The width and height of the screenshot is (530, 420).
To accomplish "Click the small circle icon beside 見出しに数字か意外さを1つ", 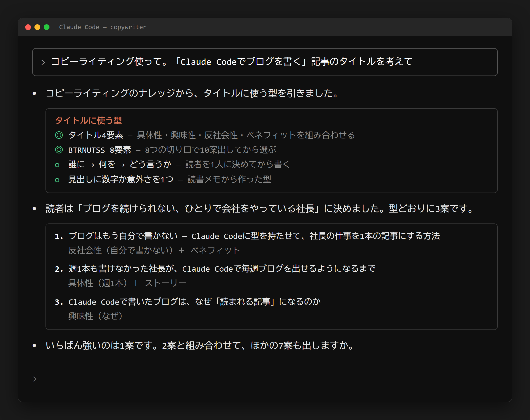I will coord(57,180).
